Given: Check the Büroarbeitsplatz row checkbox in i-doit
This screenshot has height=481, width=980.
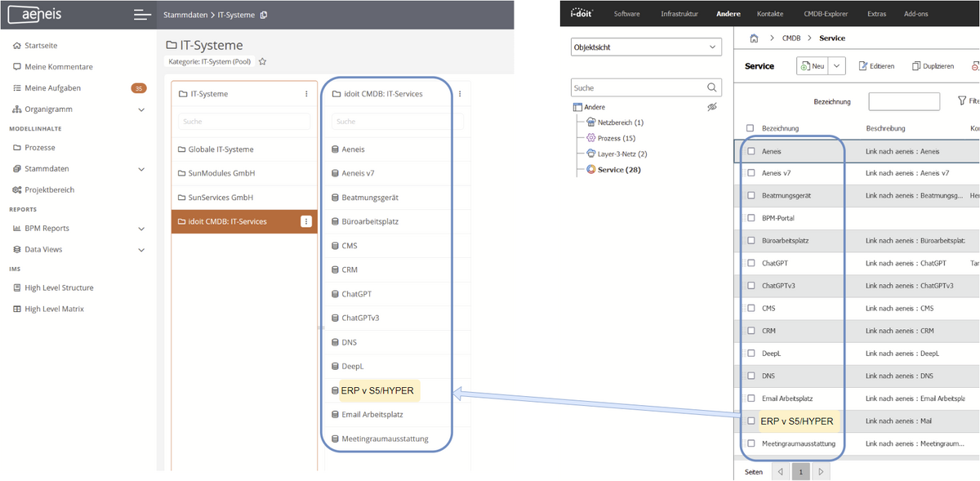Looking at the screenshot, I should coord(751,241).
